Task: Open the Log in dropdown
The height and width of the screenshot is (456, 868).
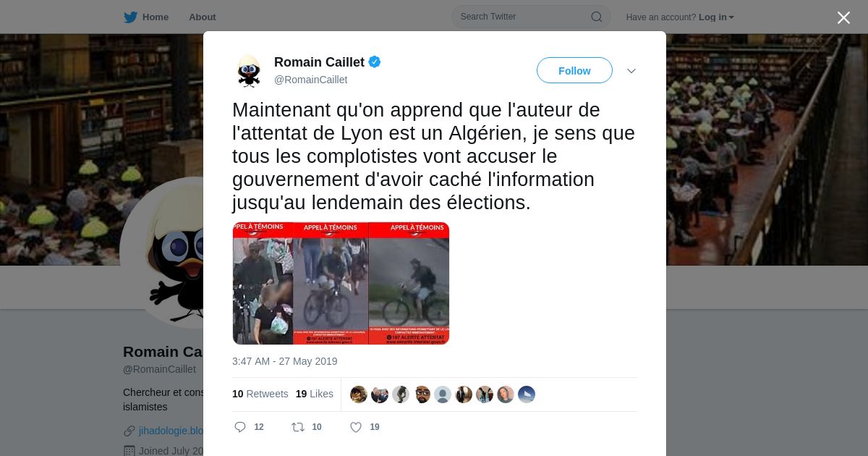Action: pos(716,17)
